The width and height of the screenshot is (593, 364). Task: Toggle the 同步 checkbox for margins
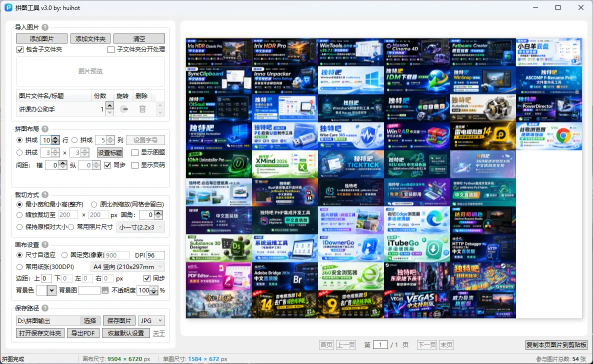146,278
